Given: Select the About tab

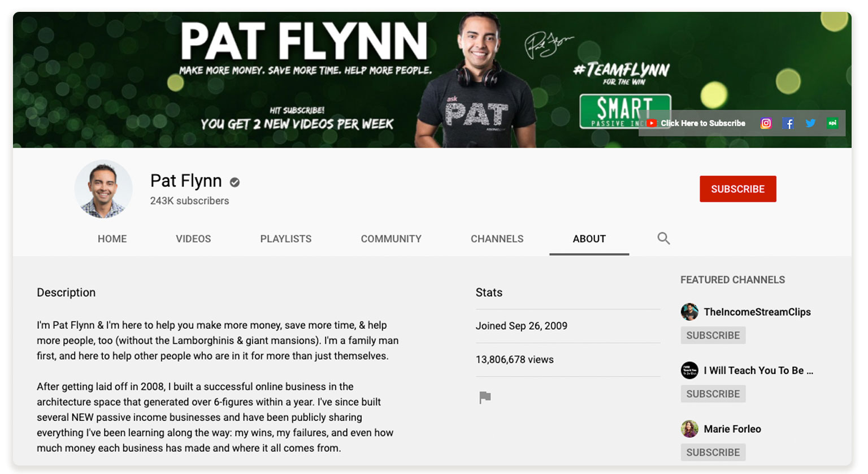Looking at the screenshot, I should pos(589,239).
